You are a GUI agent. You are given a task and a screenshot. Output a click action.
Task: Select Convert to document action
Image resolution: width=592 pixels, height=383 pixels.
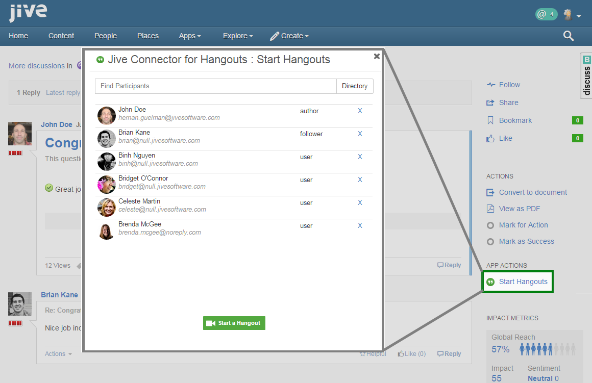pos(527,193)
